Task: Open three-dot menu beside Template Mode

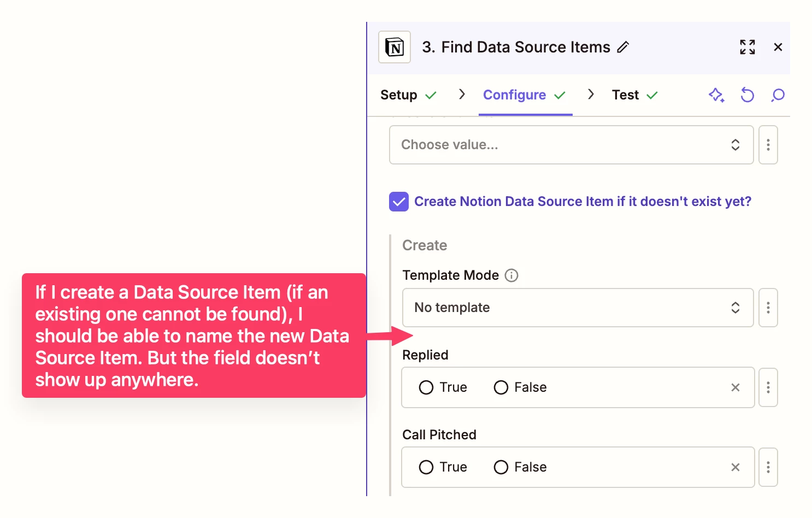Action: (768, 308)
